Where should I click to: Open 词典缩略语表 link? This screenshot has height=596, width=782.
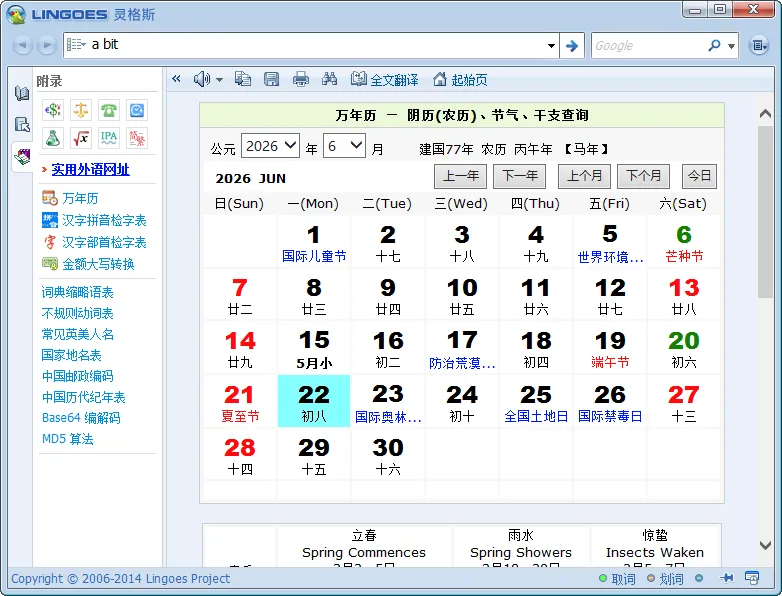click(77, 292)
